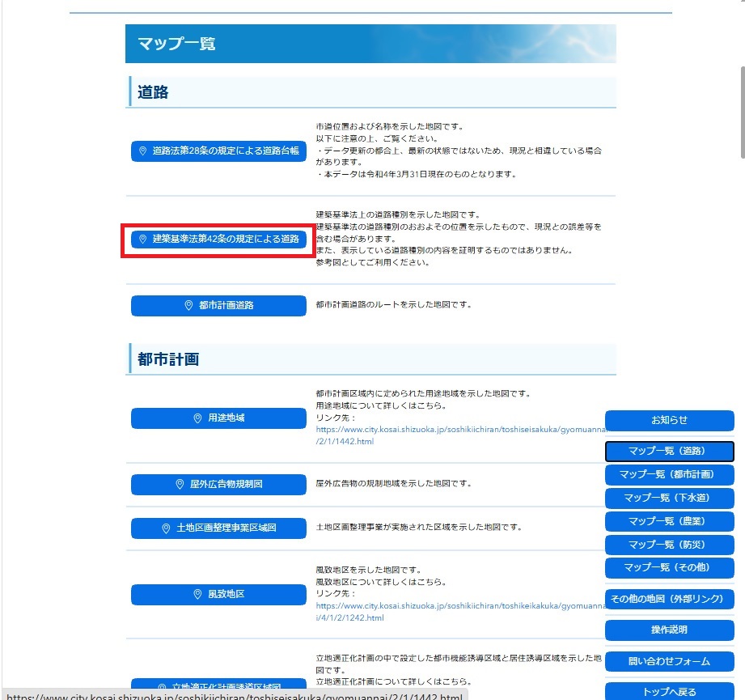Select お知らせ in side menu
The image size is (745, 700).
coord(670,421)
